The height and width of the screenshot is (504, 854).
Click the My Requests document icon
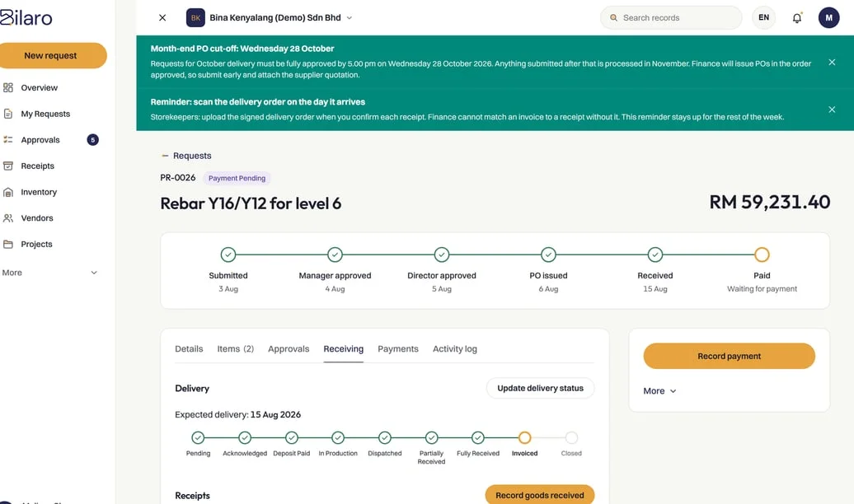pyautogui.click(x=8, y=114)
